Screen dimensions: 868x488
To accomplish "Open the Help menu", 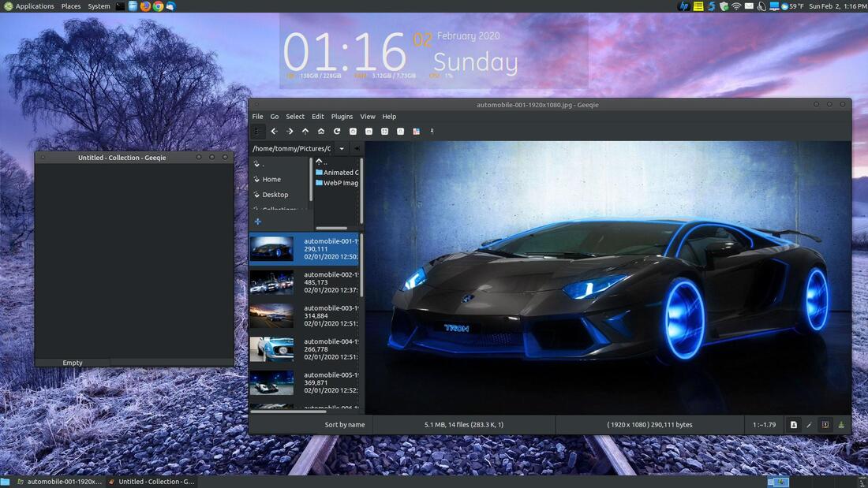I will tap(389, 117).
